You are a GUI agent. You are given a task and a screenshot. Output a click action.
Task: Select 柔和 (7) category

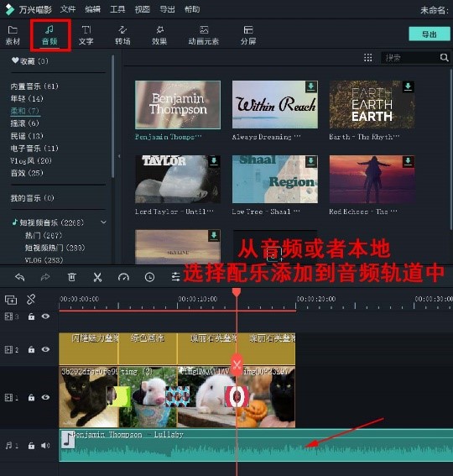click(x=25, y=111)
